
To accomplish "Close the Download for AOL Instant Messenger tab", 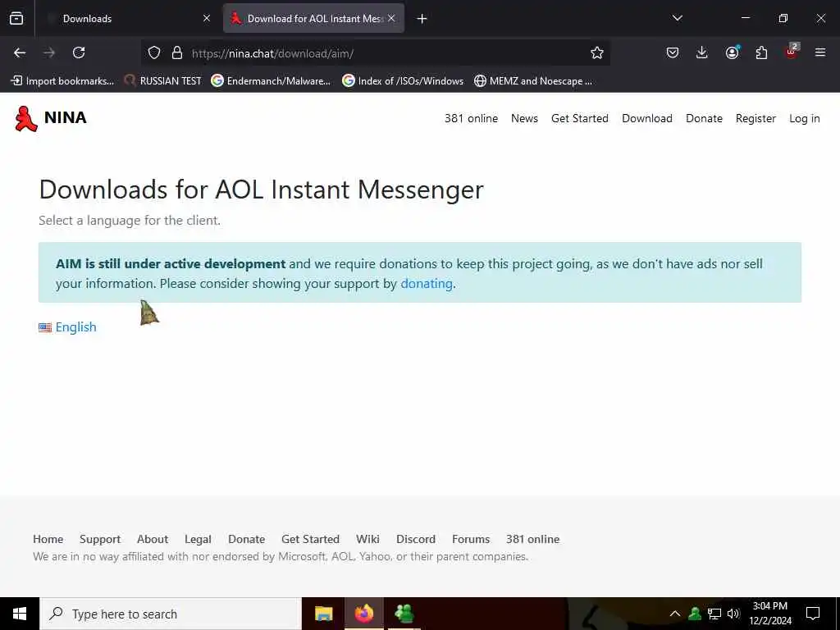I will coord(391,18).
